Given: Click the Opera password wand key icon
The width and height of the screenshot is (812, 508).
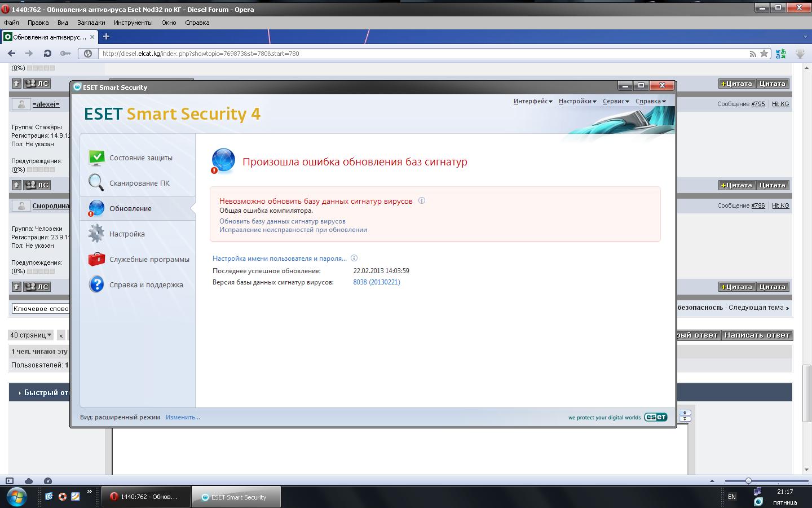Looking at the screenshot, I should click(x=65, y=54).
